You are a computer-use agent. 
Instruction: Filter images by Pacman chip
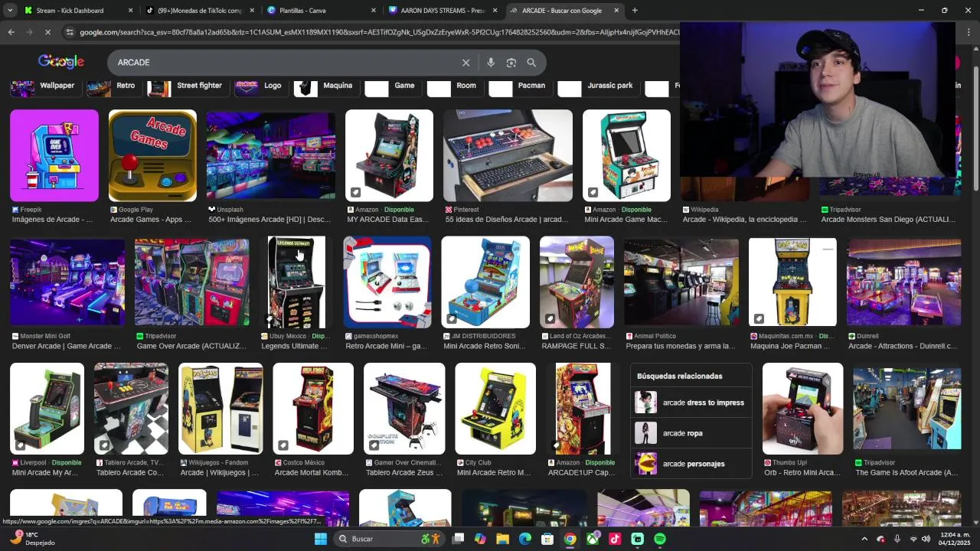(519, 86)
